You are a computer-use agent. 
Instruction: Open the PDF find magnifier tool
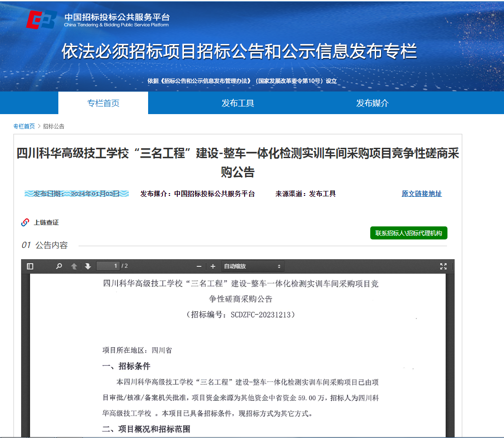(59, 266)
